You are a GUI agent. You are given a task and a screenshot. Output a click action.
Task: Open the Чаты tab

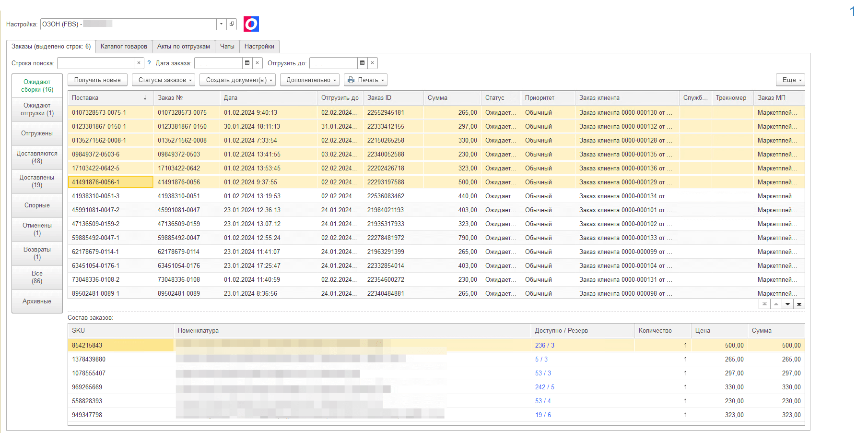pos(227,47)
